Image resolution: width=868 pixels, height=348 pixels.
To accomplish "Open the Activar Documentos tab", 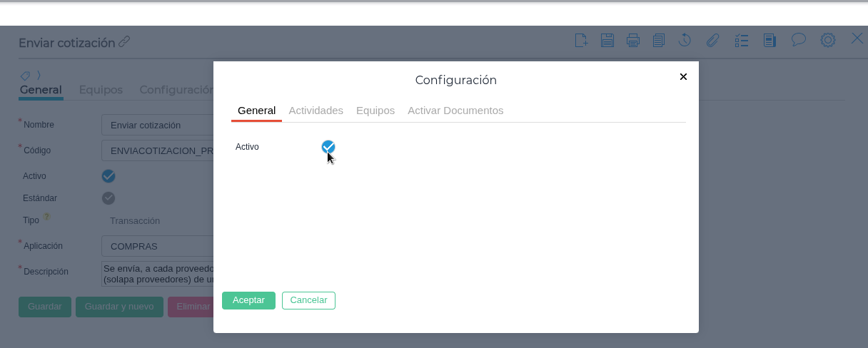I will pyautogui.click(x=455, y=111).
